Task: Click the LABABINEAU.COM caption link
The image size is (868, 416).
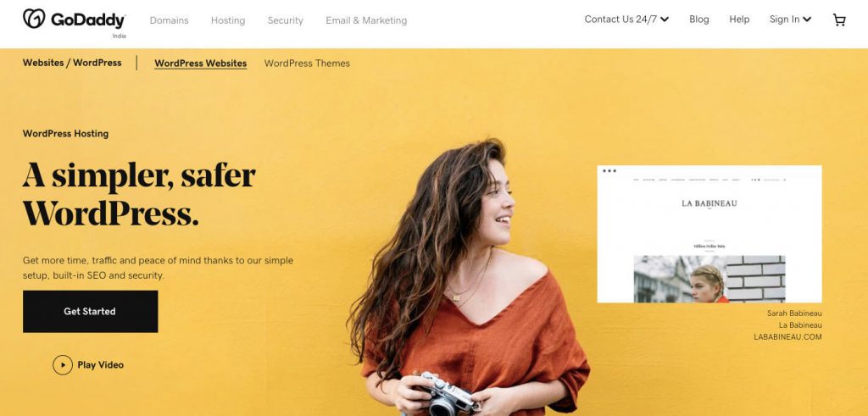Action: tap(787, 337)
